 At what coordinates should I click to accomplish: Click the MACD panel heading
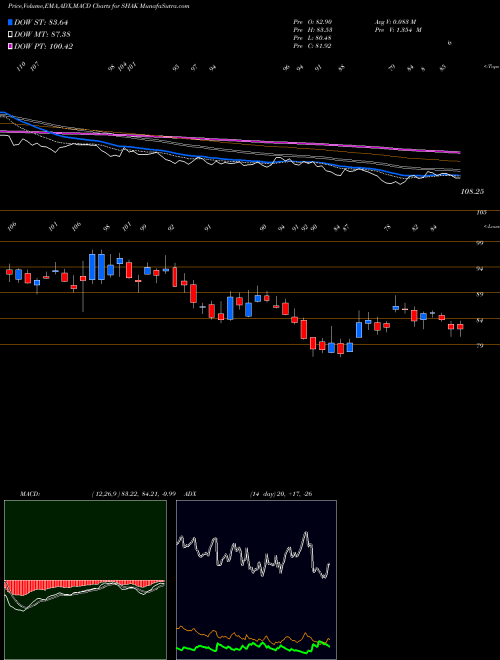[29, 494]
